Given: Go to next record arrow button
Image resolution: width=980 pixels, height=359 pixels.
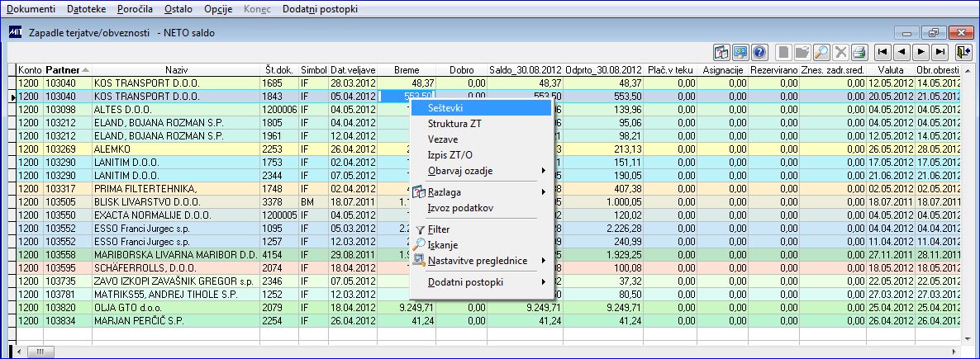Looking at the screenshot, I should coord(921,53).
